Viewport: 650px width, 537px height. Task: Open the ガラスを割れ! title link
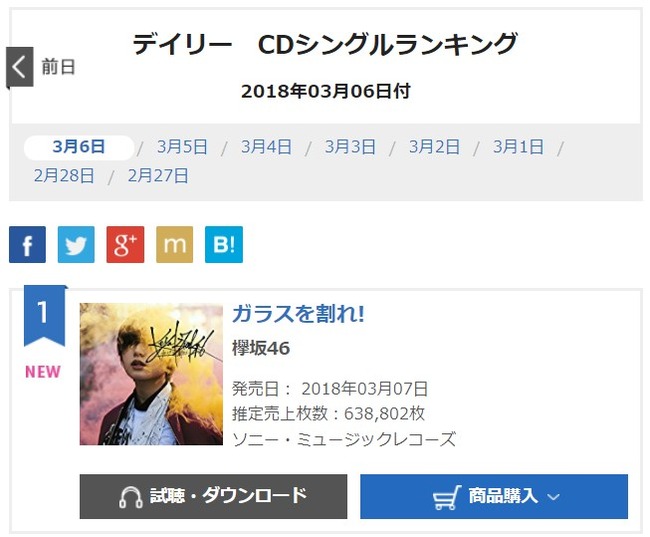(298, 313)
